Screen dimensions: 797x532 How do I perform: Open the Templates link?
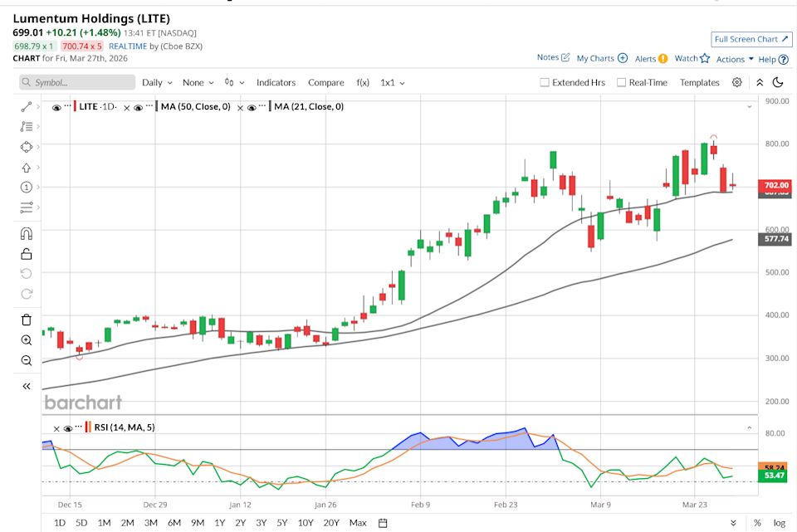(x=699, y=83)
